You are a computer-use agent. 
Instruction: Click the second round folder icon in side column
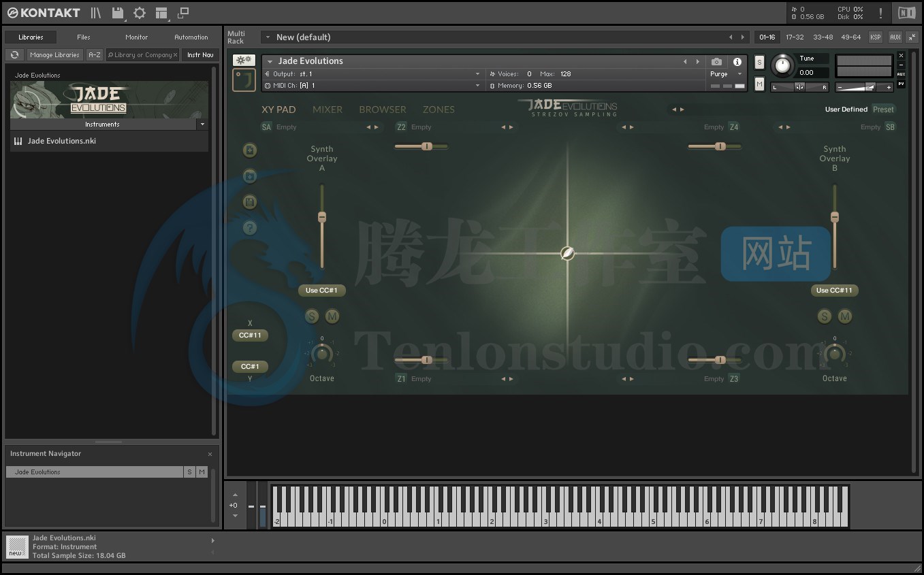(250, 176)
